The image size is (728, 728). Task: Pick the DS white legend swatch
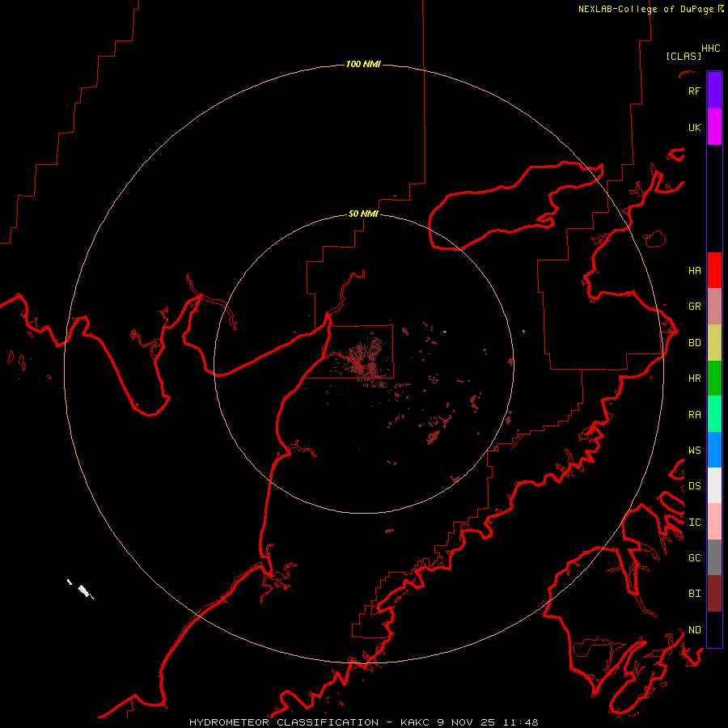pyautogui.click(x=714, y=485)
